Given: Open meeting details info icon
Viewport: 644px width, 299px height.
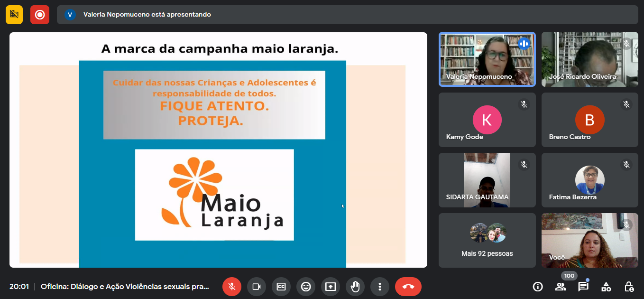Looking at the screenshot, I should (538, 287).
